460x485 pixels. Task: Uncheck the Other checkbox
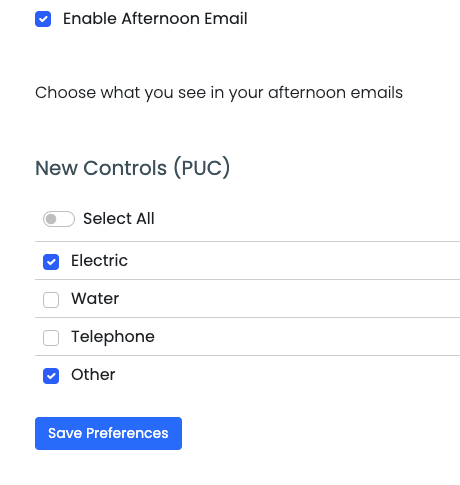coord(51,376)
